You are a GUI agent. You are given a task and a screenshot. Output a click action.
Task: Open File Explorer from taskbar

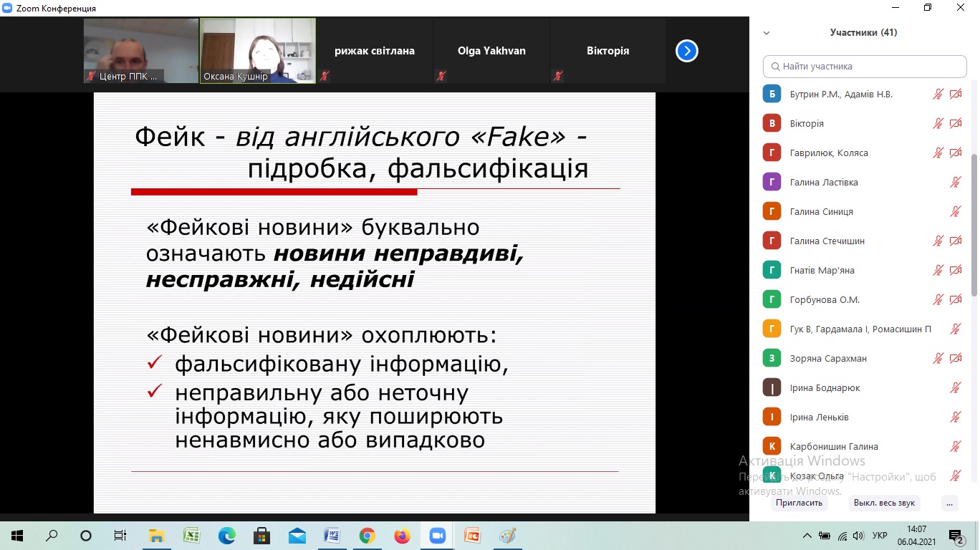coord(156,536)
